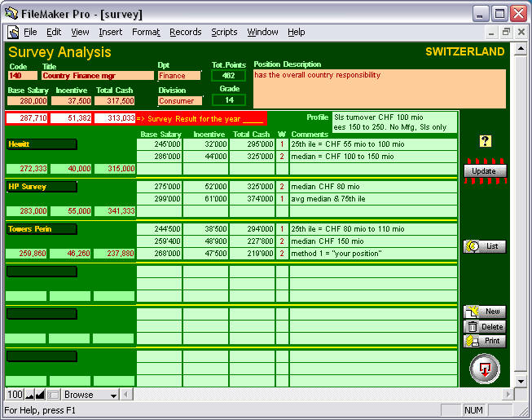
Task: Click the List button with magnifier icon
Action: [485, 246]
